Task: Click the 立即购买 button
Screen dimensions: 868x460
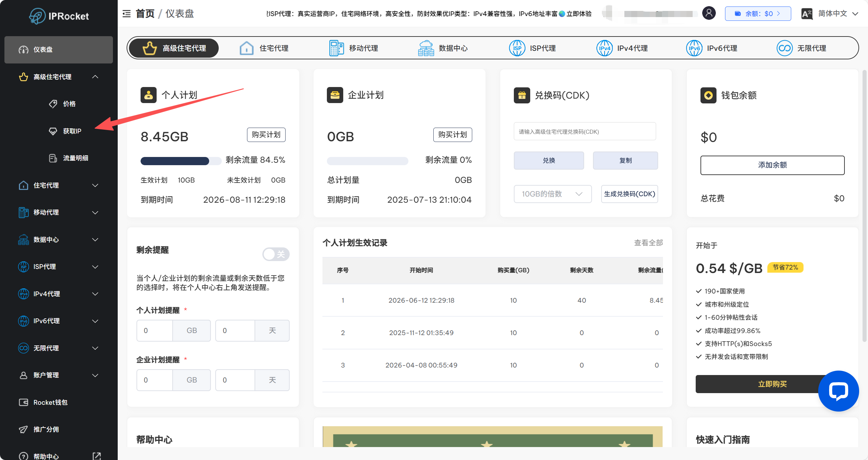Action: coord(772,384)
